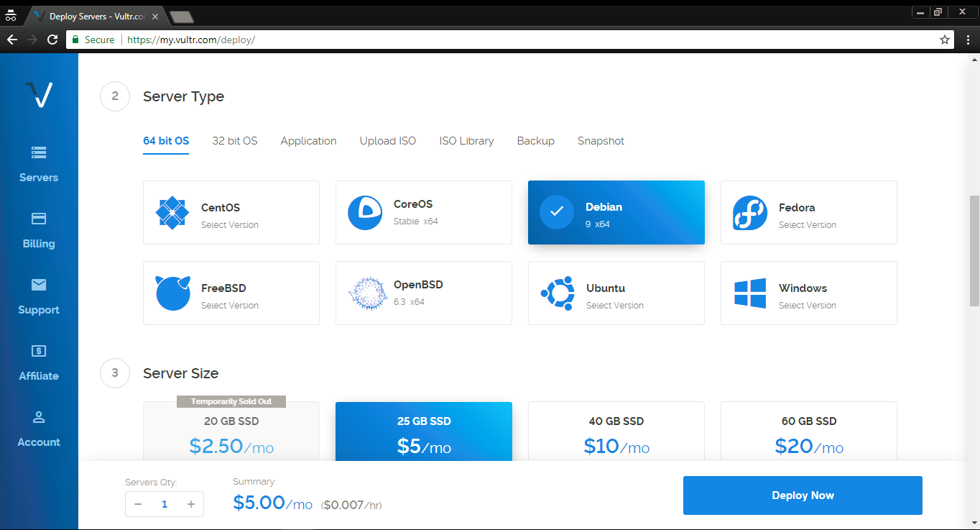Go to Account person icon
Image resolution: width=980 pixels, height=530 pixels.
[x=39, y=417]
